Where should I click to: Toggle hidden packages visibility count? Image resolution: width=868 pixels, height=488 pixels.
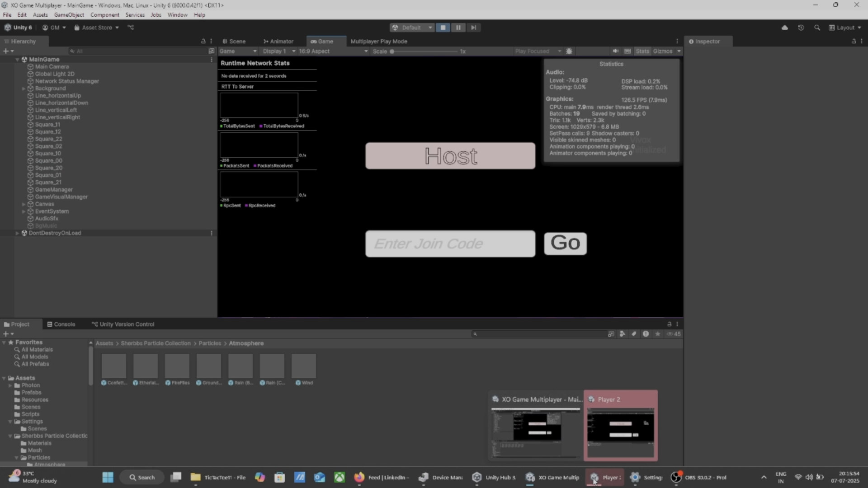coord(674,334)
